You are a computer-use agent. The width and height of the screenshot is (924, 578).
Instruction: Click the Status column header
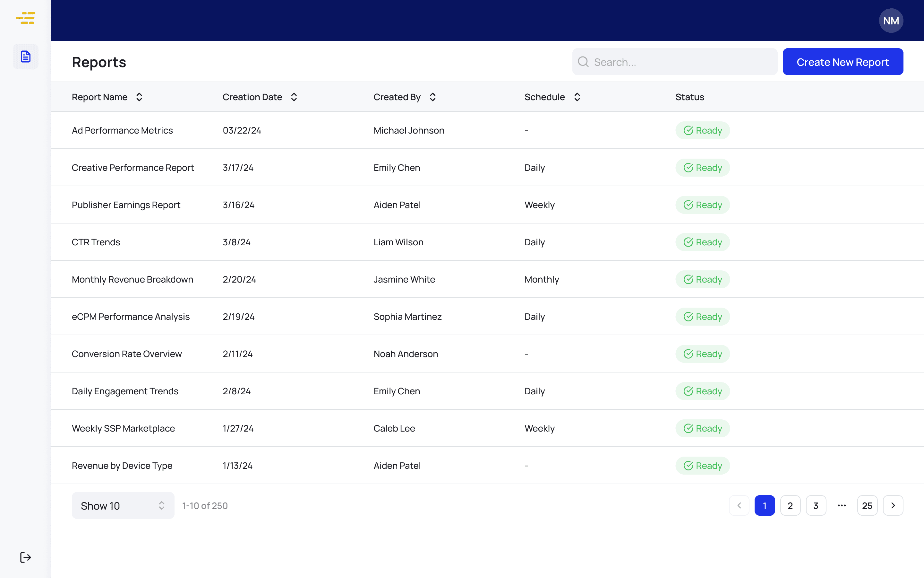[x=689, y=97]
